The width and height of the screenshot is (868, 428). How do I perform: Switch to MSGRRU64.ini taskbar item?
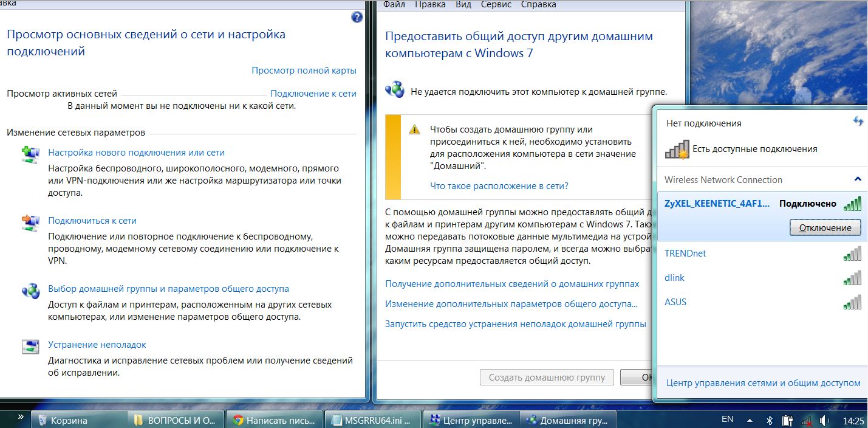tap(372, 419)
